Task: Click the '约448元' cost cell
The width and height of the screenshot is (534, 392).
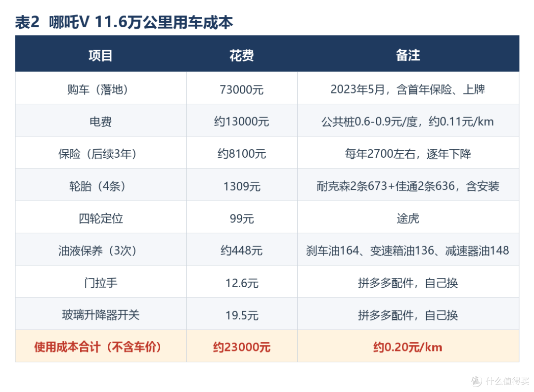Action: 242,250
